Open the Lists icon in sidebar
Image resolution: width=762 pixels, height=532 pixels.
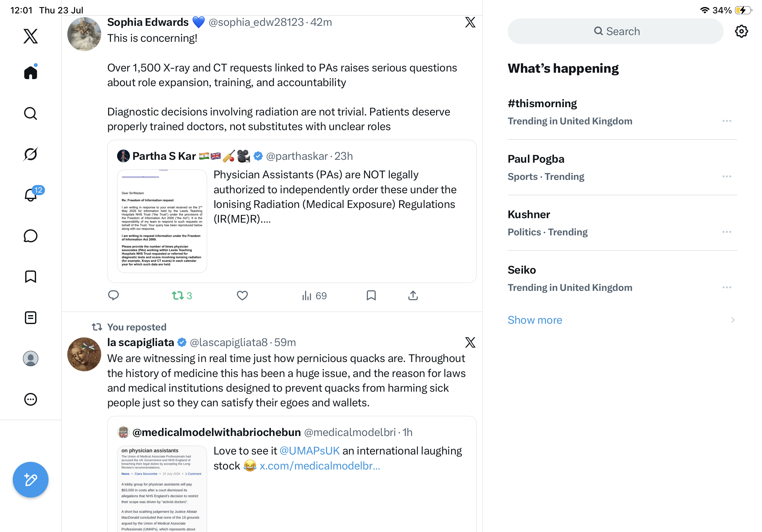(31, 318)
